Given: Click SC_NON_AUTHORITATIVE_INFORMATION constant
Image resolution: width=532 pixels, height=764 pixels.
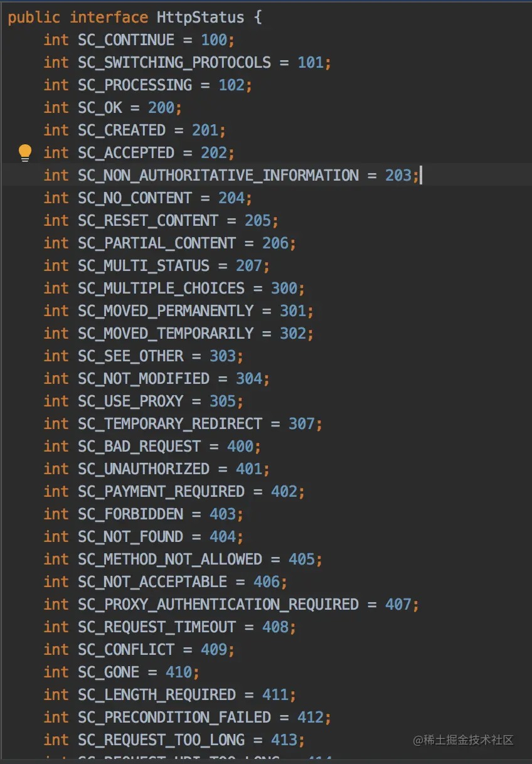Looking at the screenshot, I should click(218, 175).
